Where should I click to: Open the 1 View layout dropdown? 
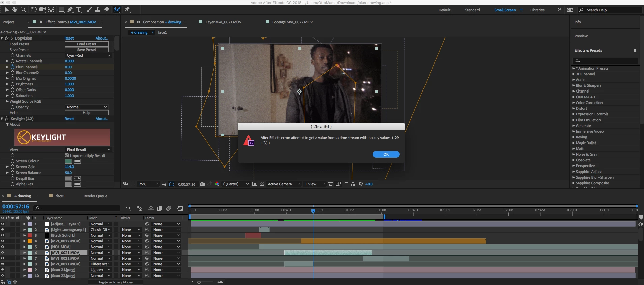(x=315, y=184)
